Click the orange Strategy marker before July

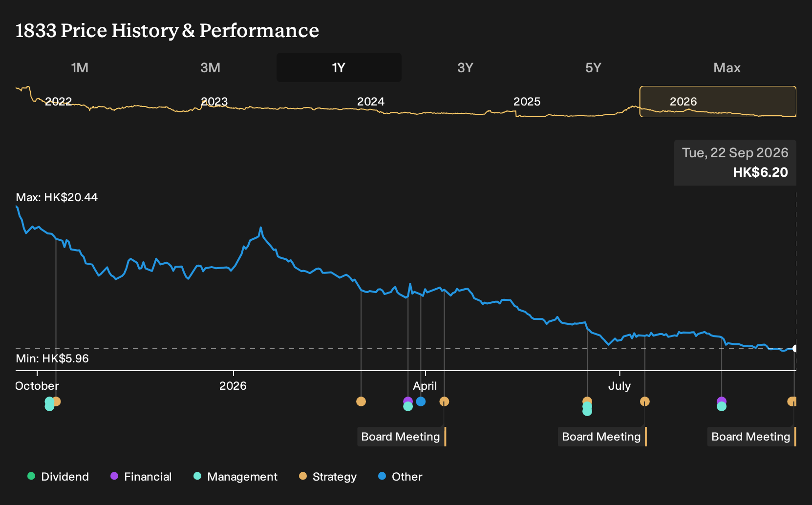click(x=587, y=400)
